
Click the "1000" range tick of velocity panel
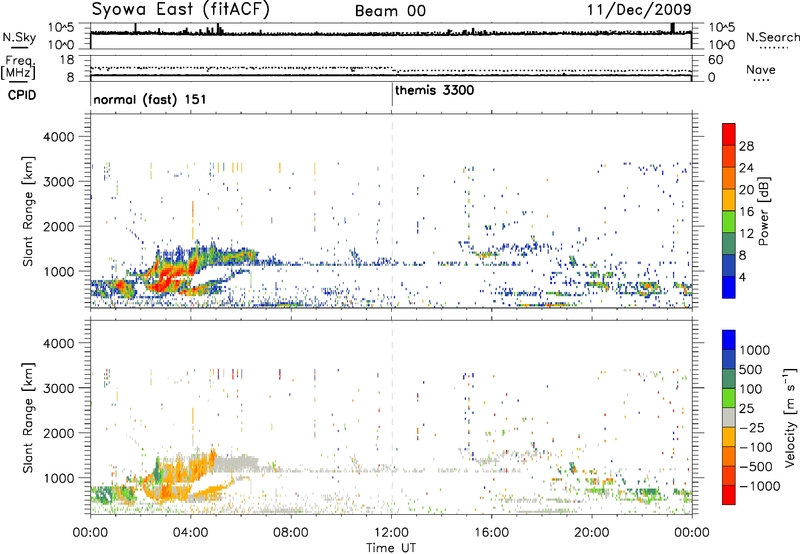pos(59,477)
